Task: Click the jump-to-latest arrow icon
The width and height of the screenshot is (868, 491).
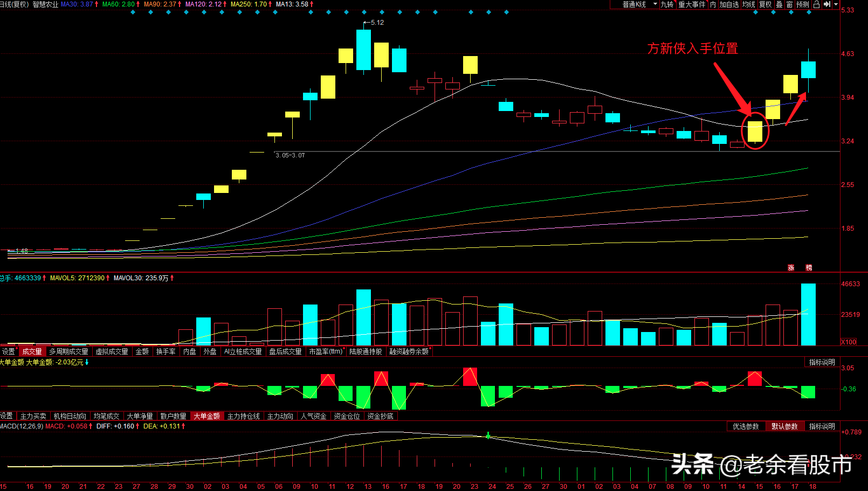Action: (x=827, y=4)
